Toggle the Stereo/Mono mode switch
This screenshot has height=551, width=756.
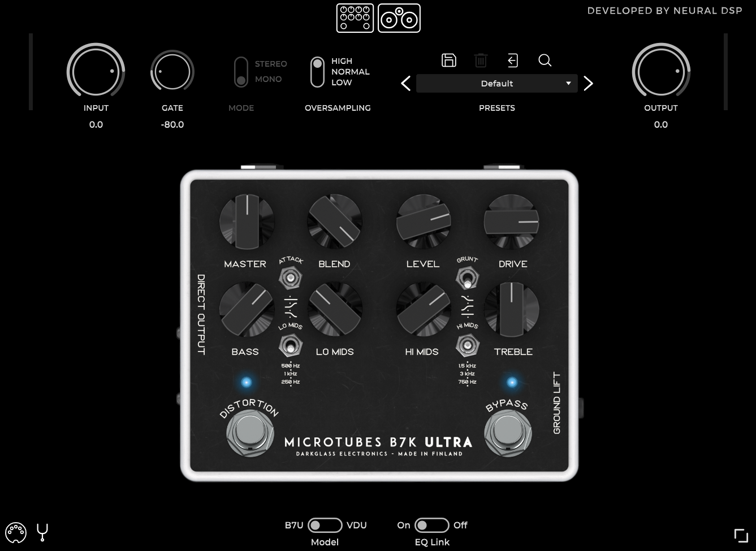tap(241, 72)
